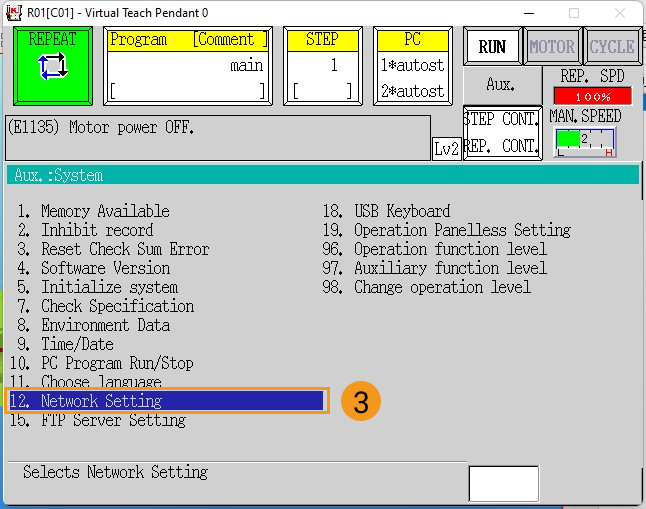Image resolution: width=646 pixels, height=509 pixels.
Task: Click the empty input box at bottom right
Action: click(503, 484)
